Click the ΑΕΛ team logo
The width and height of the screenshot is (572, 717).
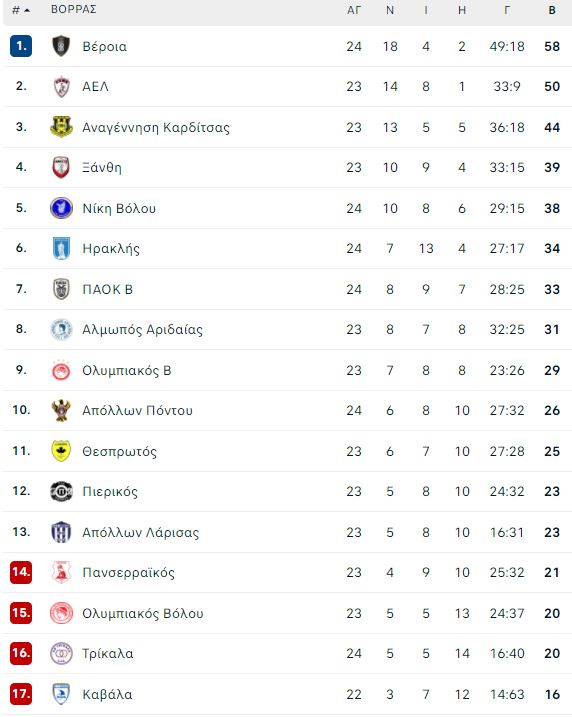(x=61, y=86)
